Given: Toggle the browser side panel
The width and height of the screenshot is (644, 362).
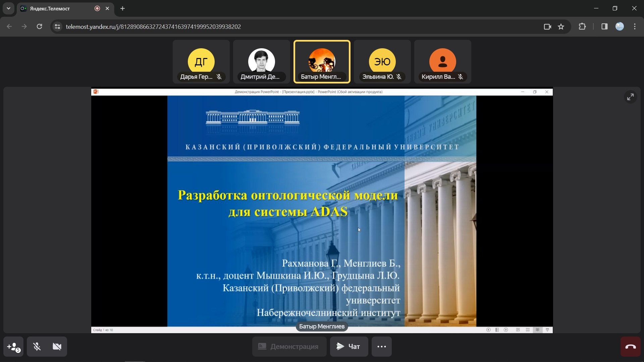Looking at the screenshot, I should tap(604, 26).
